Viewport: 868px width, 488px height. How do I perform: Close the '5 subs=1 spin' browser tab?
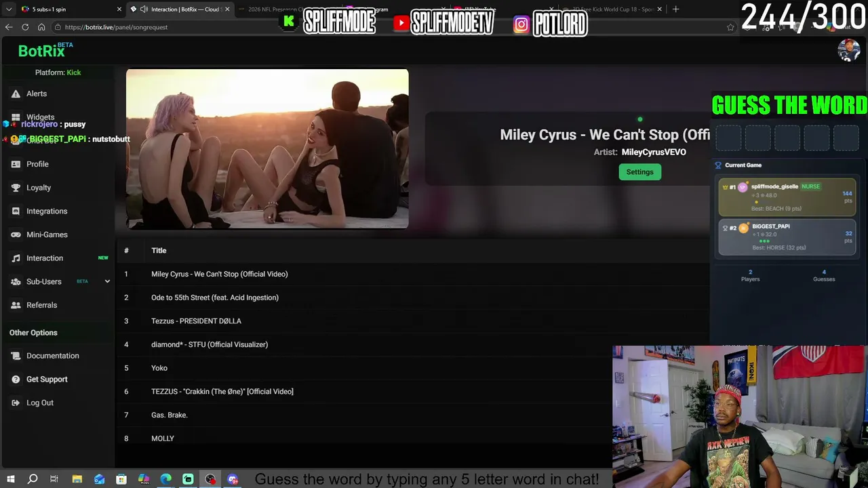[x=119, y=9]
